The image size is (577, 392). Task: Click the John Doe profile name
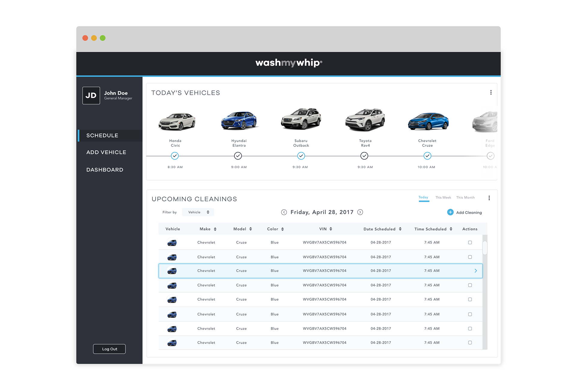116,93
